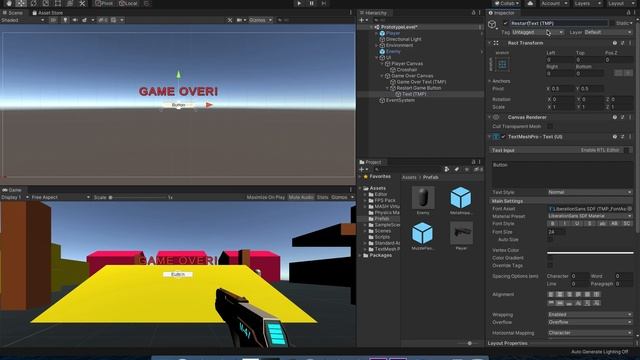The image size is (640, 360).
Task: Step forward one frame
Action: 324,3
